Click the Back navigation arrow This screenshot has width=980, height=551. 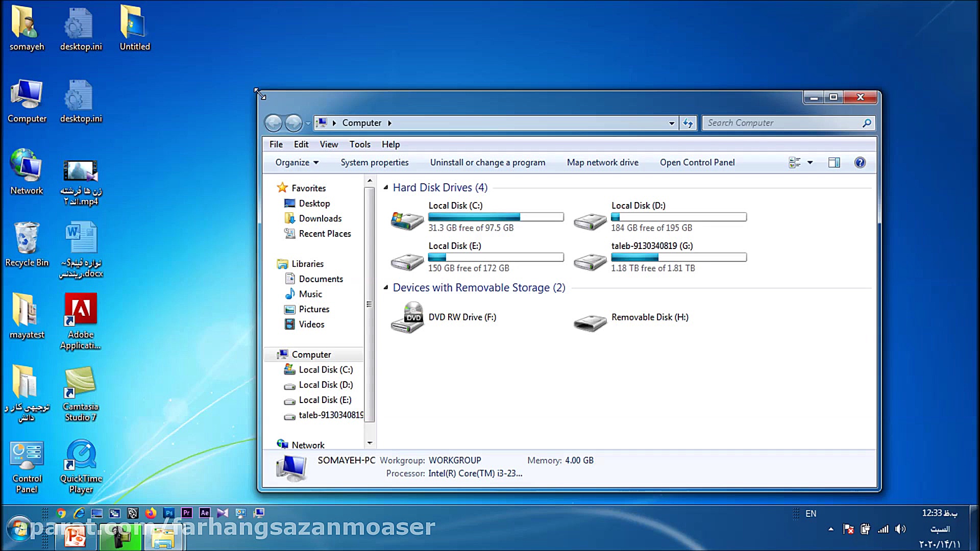274,123
